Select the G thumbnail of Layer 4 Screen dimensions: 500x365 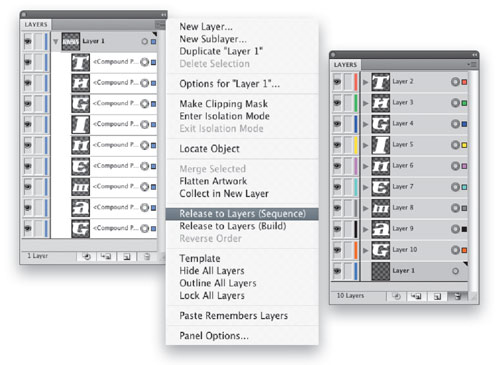click(380, 124)
